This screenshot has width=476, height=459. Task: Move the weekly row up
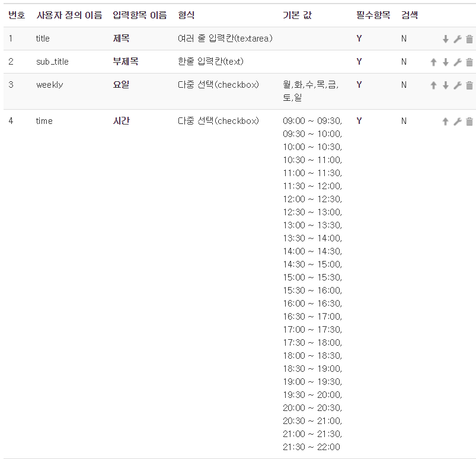[x=434, y=85]
